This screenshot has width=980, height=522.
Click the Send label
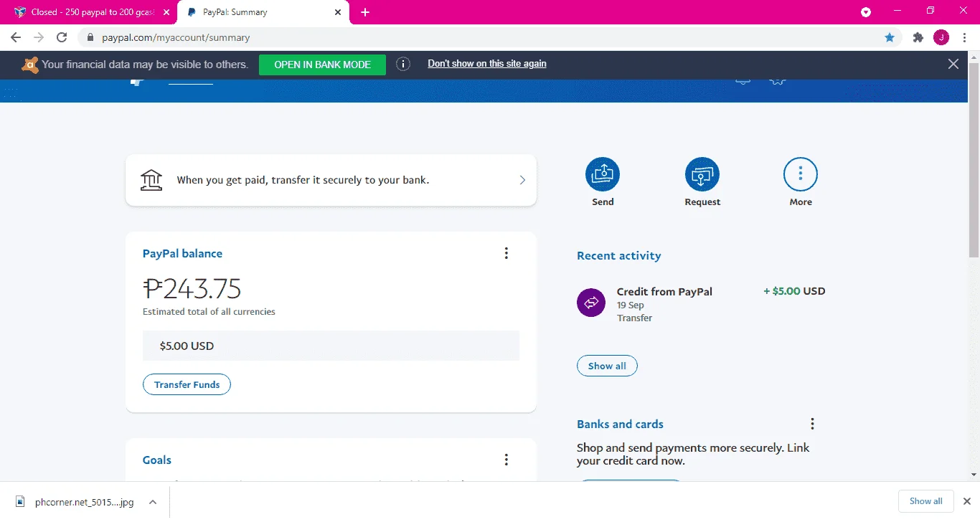[x=603, y=202]
